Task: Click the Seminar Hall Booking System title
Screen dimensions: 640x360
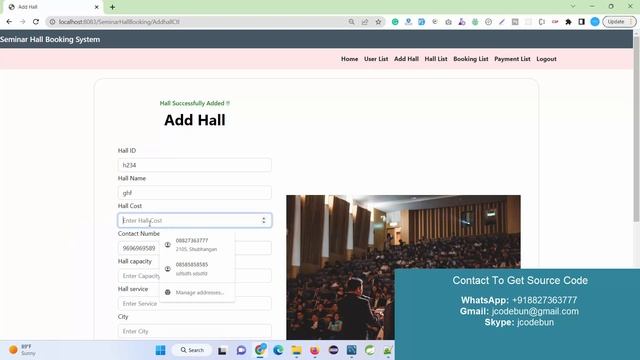Action: click(50, 40)
